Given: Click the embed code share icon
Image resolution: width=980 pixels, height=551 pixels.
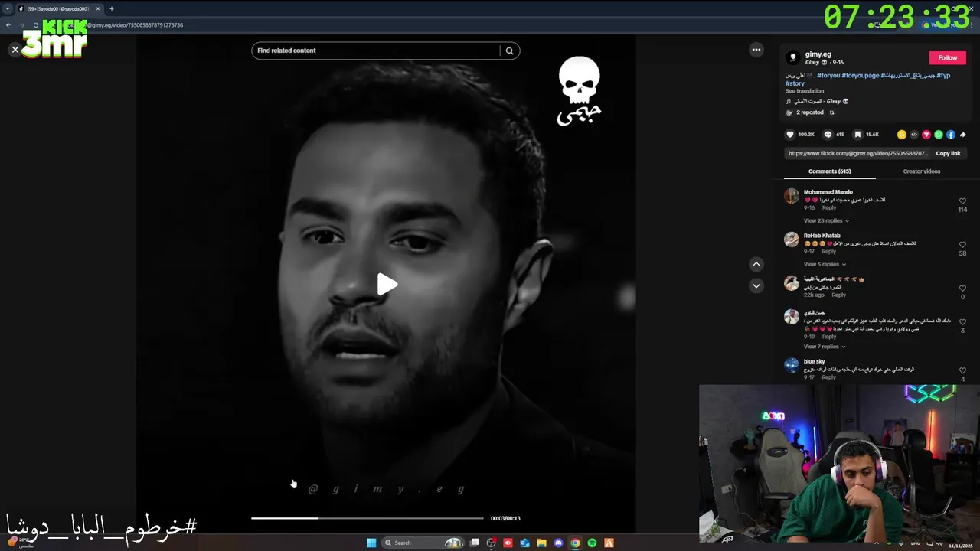Looking at the screenshot, I should pos(914,135).
